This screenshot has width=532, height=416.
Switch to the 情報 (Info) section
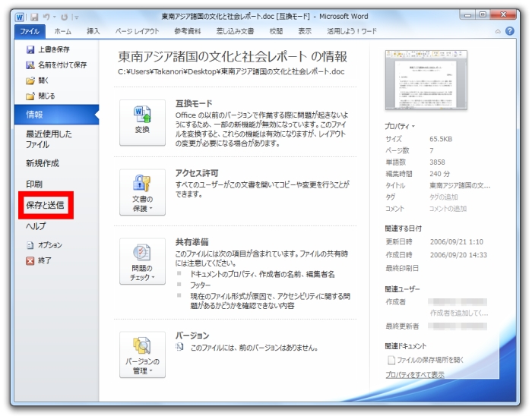click(x=56, y=115)
